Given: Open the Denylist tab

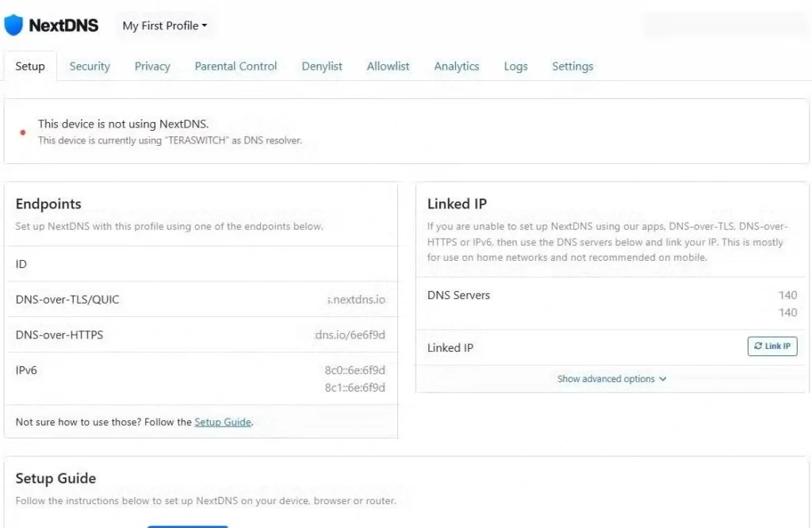Looking at the screenshot, I should 322,67.
